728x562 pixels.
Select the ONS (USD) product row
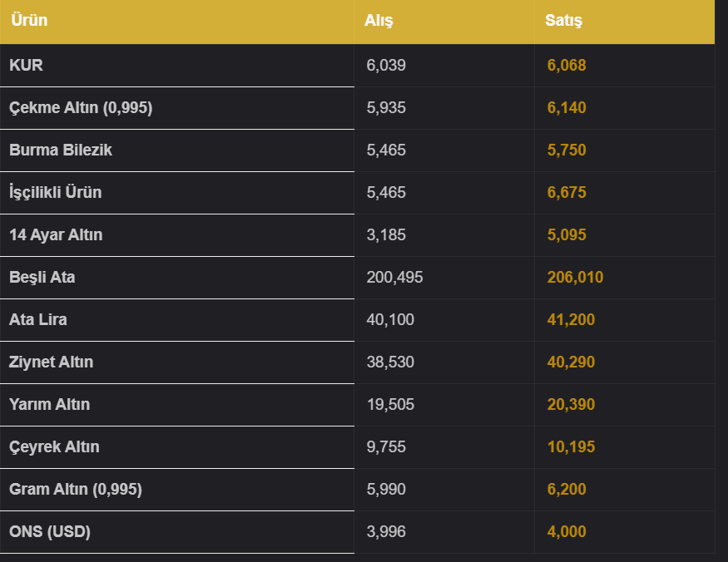pos(357,532)
